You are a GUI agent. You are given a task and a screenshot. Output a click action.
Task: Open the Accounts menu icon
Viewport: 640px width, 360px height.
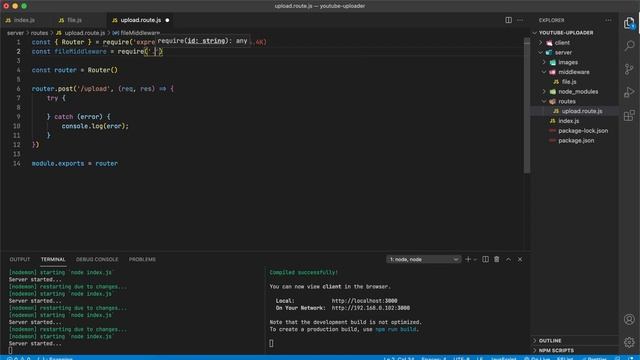point(629,319)
